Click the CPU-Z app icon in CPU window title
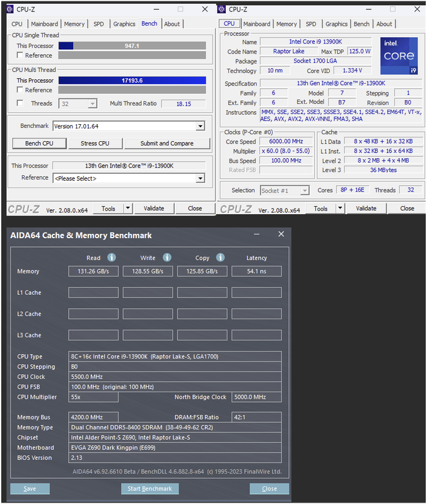The width and height of the screenshot is (427, 504). click(x=221, y=9)
